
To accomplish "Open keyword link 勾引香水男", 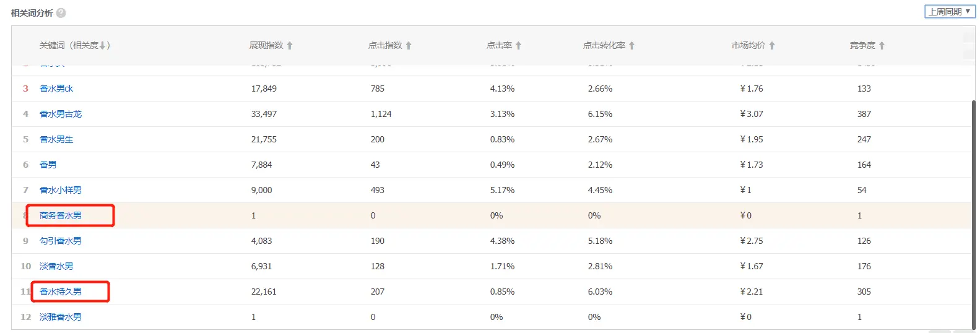I will point(61,241).
